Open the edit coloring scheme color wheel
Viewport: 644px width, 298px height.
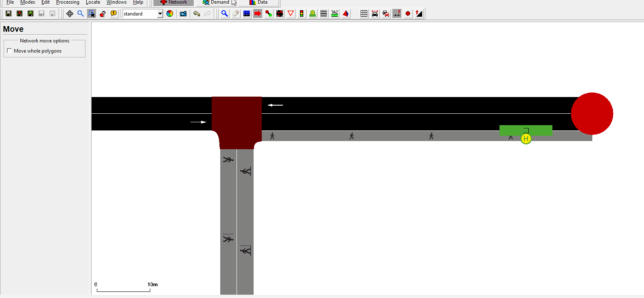click(x=170, y=13)
